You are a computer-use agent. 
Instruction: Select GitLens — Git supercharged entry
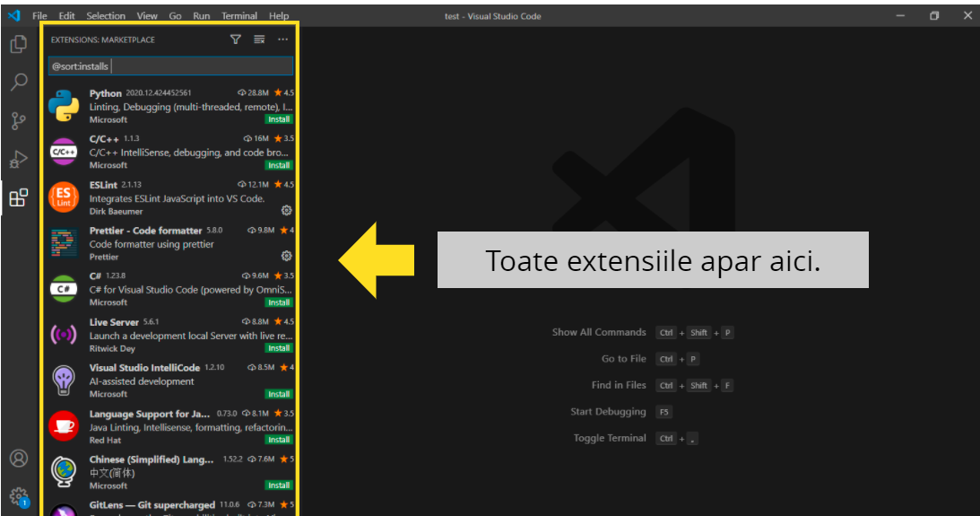170,507
